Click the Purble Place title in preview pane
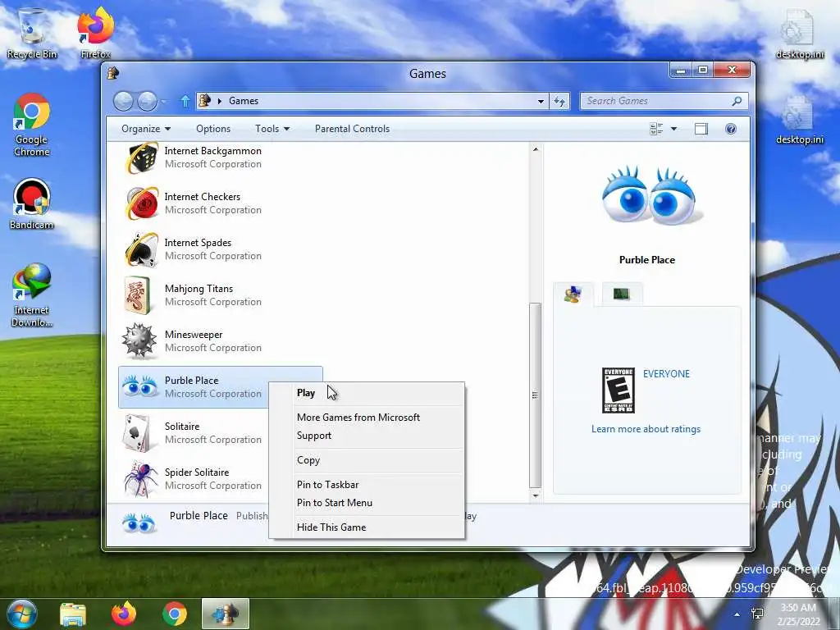840x630 pixels. 647,260
